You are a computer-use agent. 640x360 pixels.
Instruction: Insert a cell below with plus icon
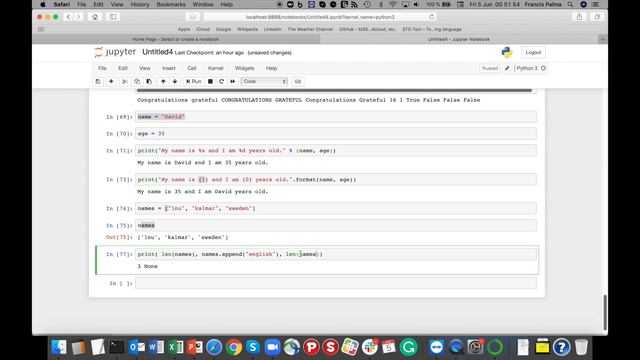coord(111,82)
